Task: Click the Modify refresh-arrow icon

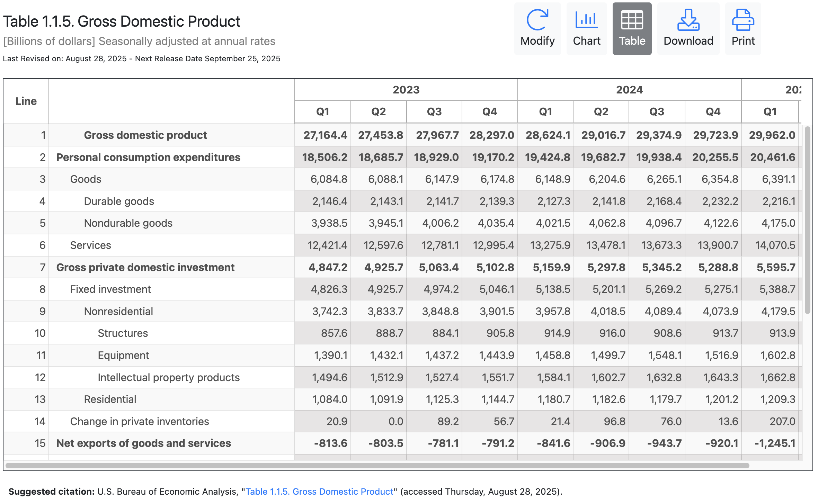Action: click(x=537, y=20)
